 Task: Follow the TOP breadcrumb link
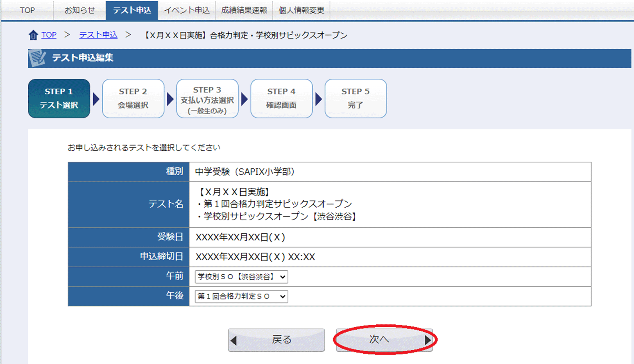(49, 35)
